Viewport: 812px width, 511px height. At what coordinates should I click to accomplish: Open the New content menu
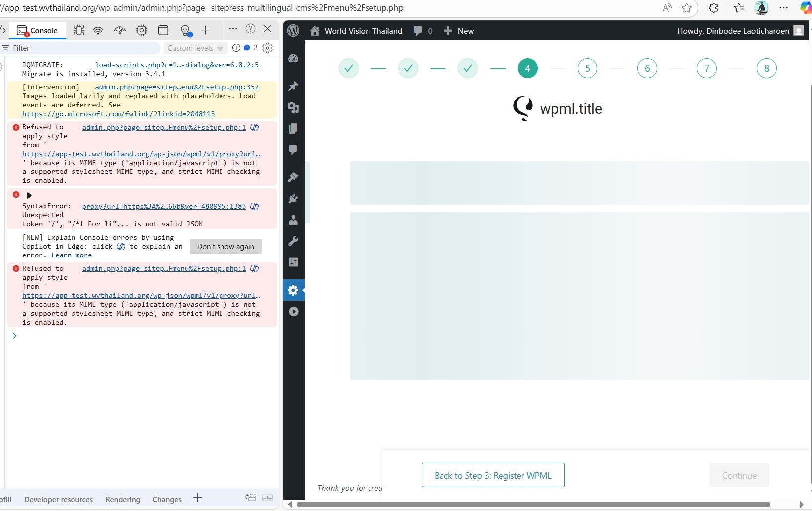(x=458, y=31)
